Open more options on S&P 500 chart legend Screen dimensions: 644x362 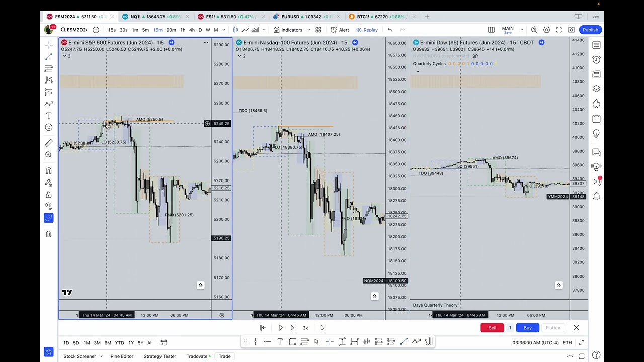[x=206, y=43]
